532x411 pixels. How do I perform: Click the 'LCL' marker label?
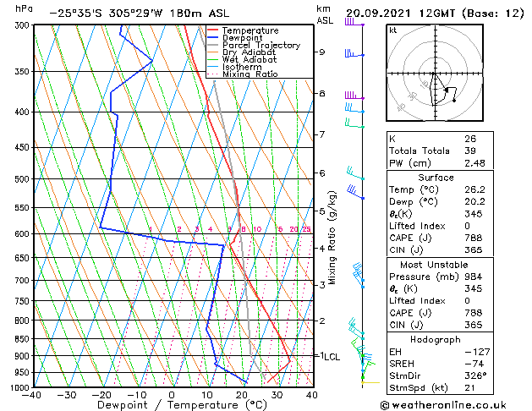332,357
